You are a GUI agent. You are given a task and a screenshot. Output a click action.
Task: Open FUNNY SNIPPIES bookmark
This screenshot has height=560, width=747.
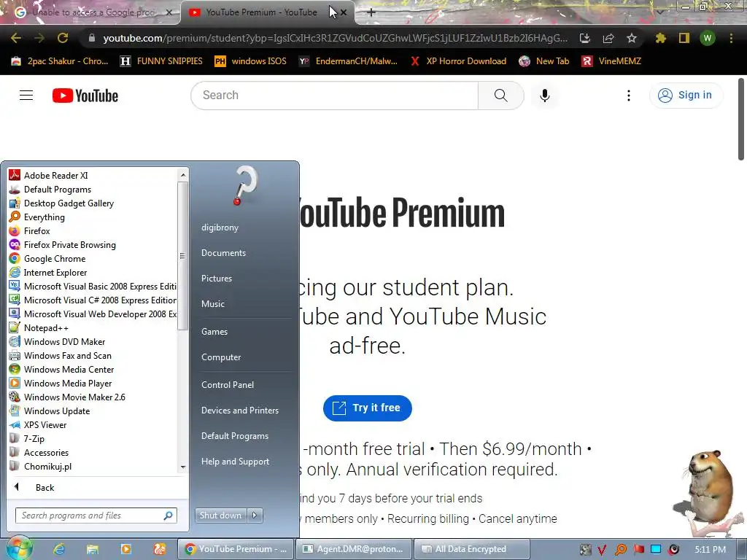tap(161, 61)
